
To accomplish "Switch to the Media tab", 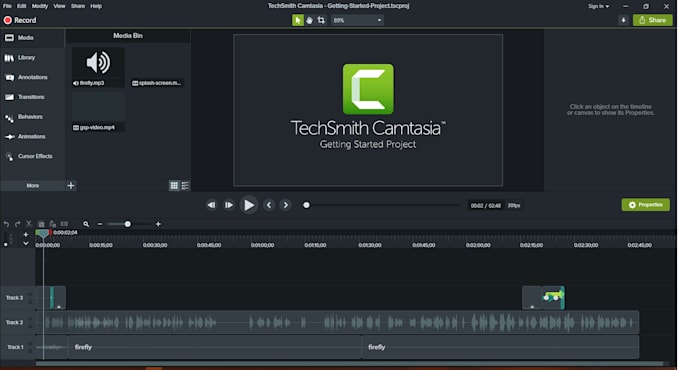I will point(33,38).
